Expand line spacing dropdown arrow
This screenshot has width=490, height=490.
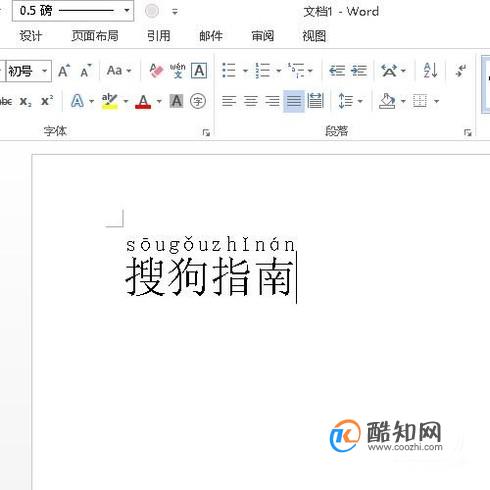pyautogui.click(x=360, y=101)
